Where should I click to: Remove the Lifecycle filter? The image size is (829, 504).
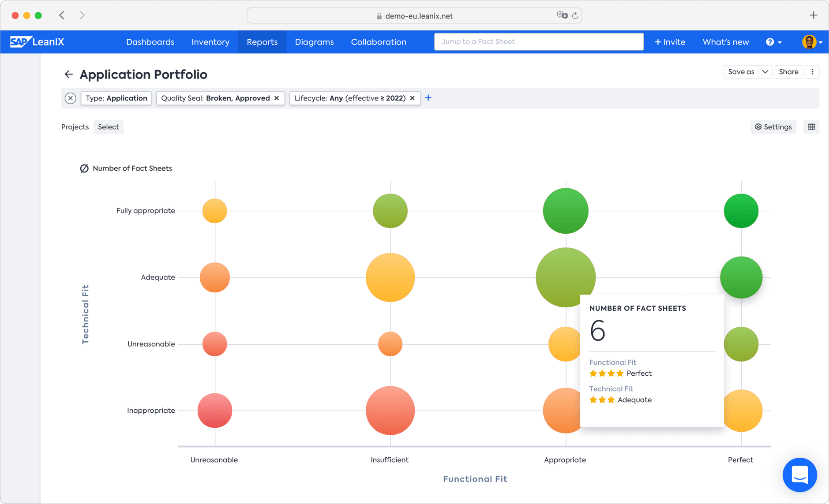click(x=412, y=98)
